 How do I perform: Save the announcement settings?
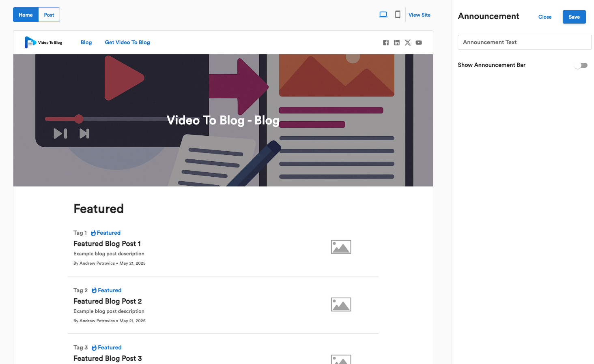(574, 17)
